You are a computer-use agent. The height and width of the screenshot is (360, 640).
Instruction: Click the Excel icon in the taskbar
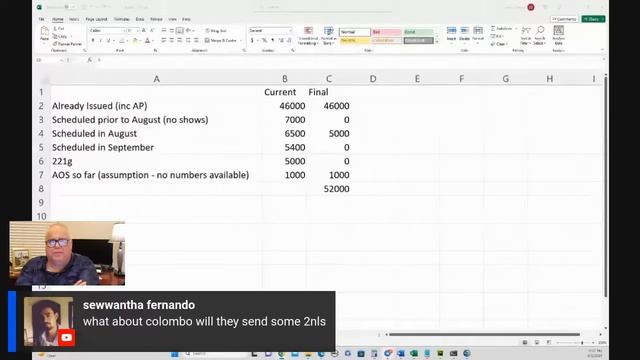click(x=414, y=353)
